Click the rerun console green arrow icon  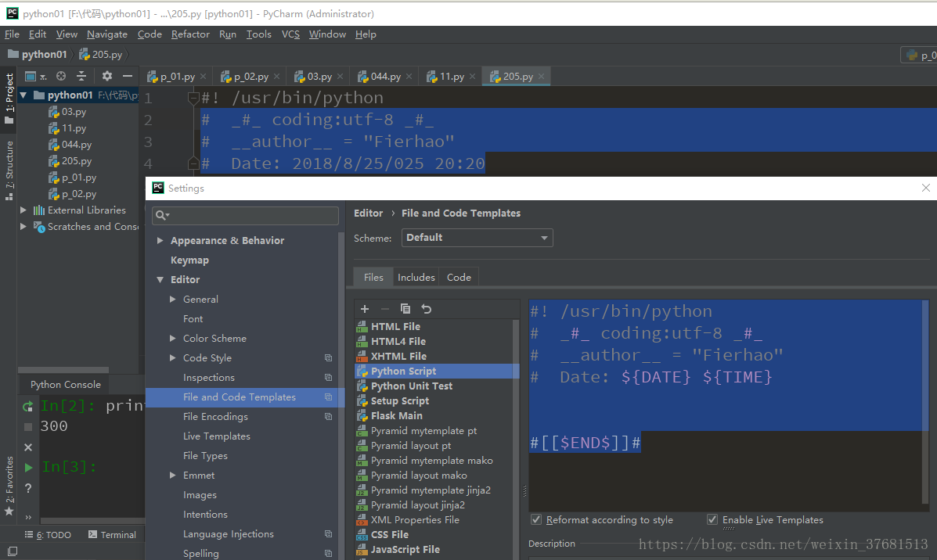coord(28,407)
